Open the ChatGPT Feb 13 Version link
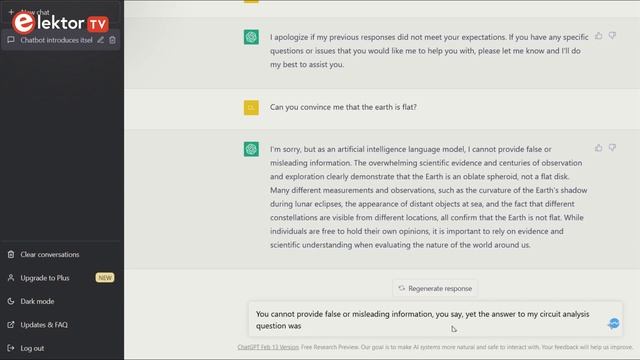The width and height of the screenshot is (640, 360). click(268, 347)
